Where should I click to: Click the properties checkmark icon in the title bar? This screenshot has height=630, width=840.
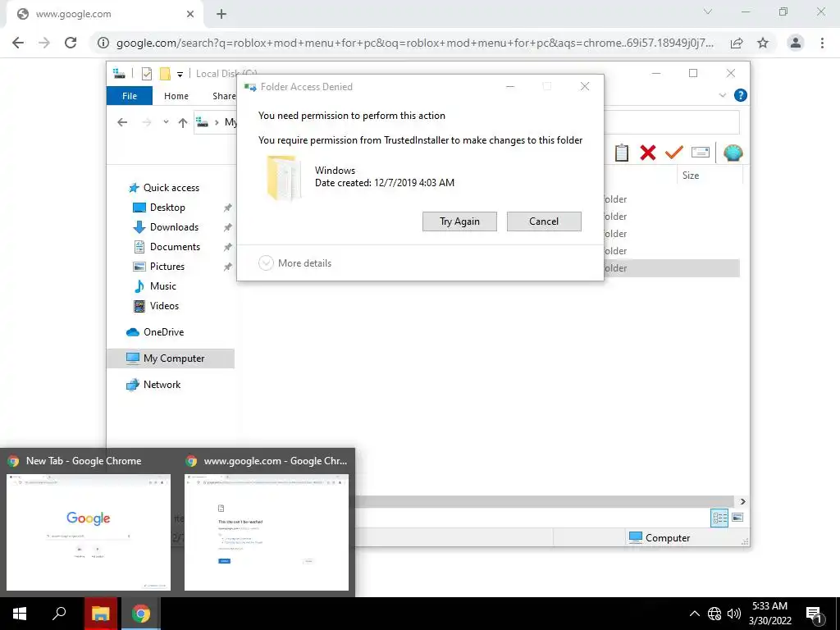[147, 74]
